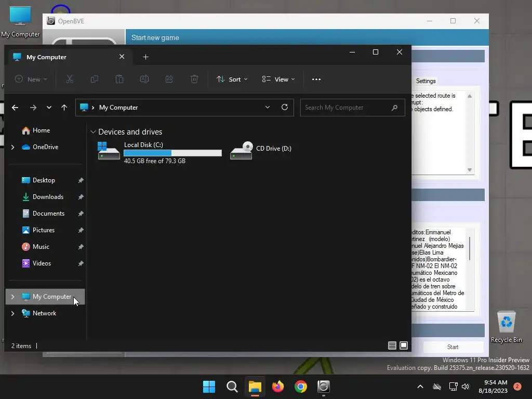
Task: Click the Copy icon in toolbar
Action: [x=95, y=79]
